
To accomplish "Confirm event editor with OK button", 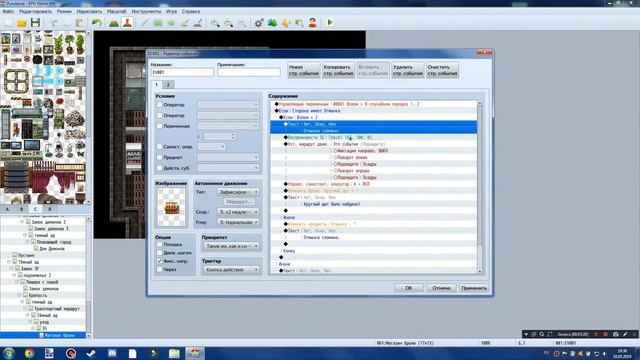I will (409, 288).
